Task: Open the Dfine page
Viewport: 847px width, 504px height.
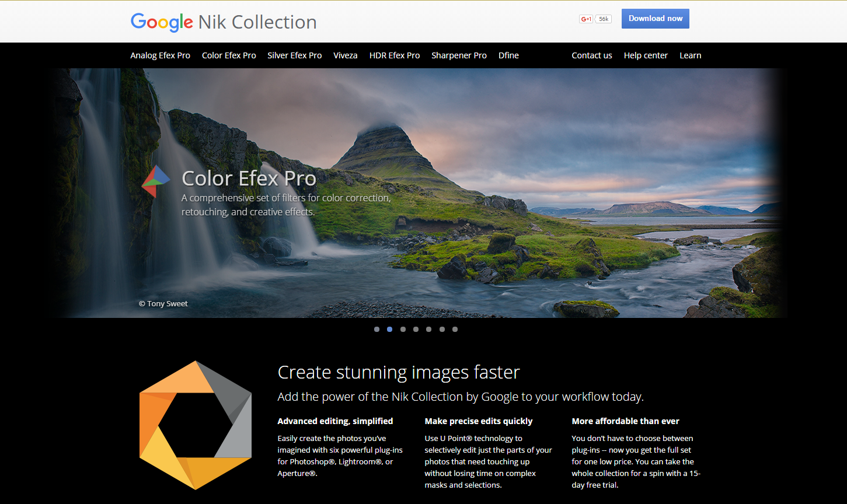Action: pos(508,55)
